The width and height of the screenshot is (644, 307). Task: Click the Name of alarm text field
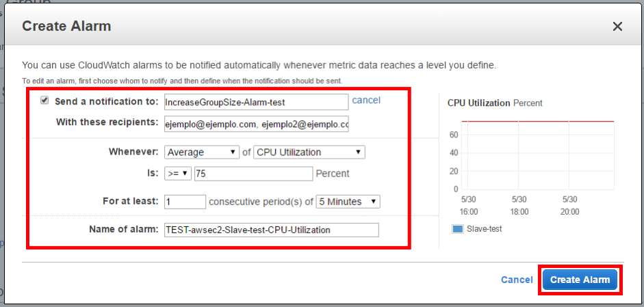271,230
